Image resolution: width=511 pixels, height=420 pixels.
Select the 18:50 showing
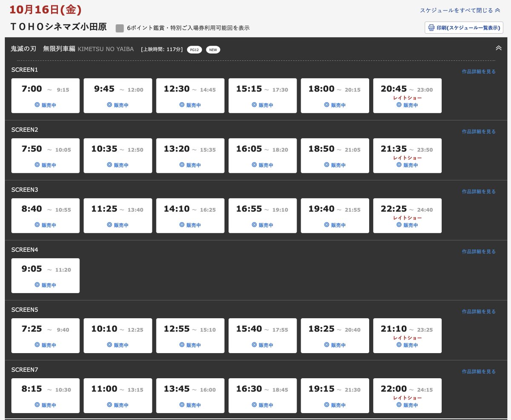[335, 156]
